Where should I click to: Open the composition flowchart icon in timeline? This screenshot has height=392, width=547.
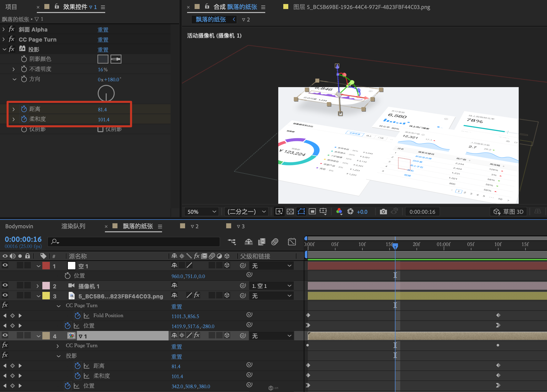coord(232,242)
